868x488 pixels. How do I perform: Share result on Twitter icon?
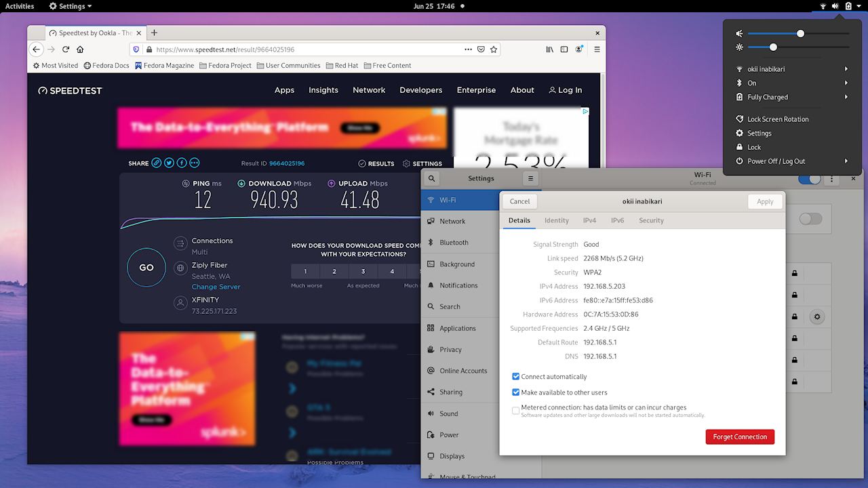pos(170,163)
